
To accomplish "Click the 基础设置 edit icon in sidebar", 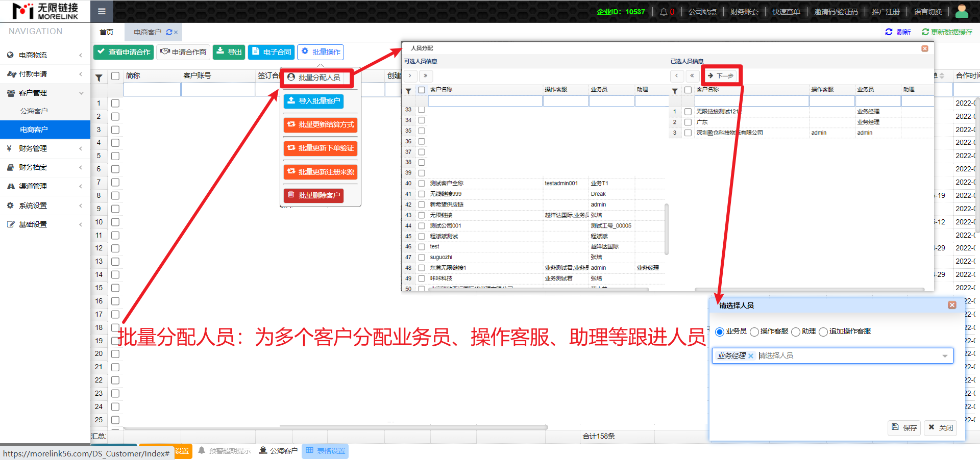I will coord(11,224).
